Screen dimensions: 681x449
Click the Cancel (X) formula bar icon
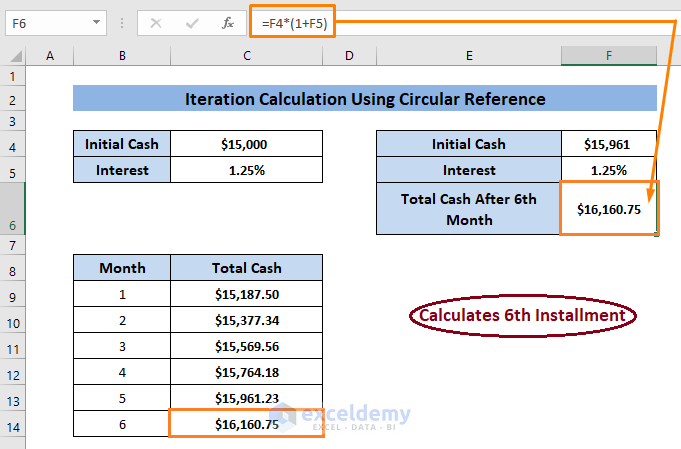coord(155,22)
